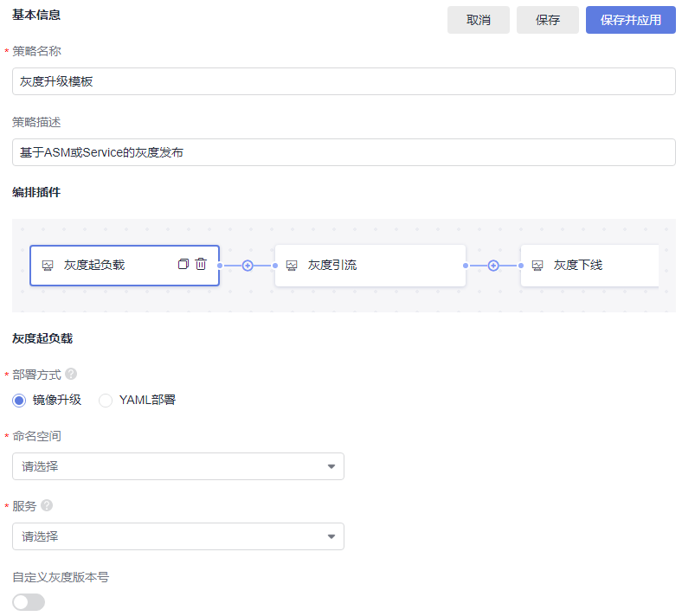Open the 命名空间 dropdown
682x616 pixels.
(x=177, y=466)
